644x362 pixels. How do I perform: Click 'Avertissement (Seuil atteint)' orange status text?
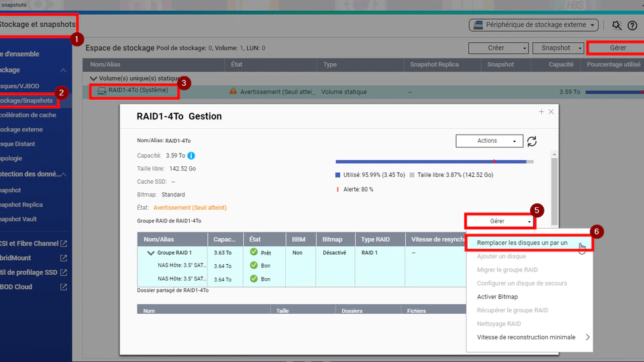(x=190, y=208)
